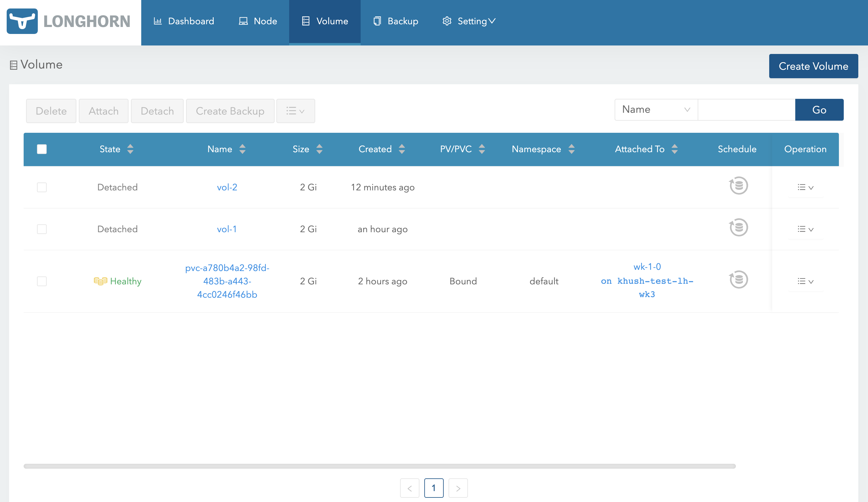Click the Volume icon in the navbar
Image resolution: width=868 pixels, height=502 pixels.
click(x=306, y=21)
